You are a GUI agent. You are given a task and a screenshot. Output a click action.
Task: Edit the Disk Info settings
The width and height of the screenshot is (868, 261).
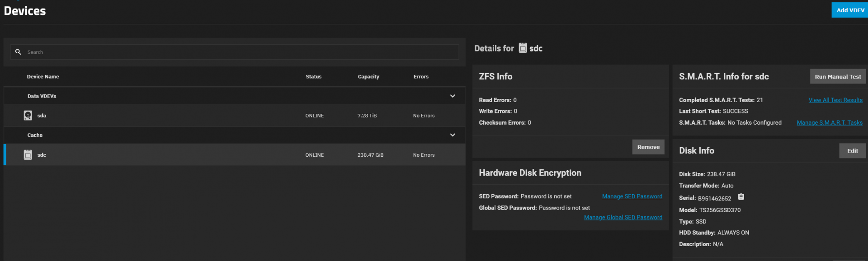(x=853, y=151)
